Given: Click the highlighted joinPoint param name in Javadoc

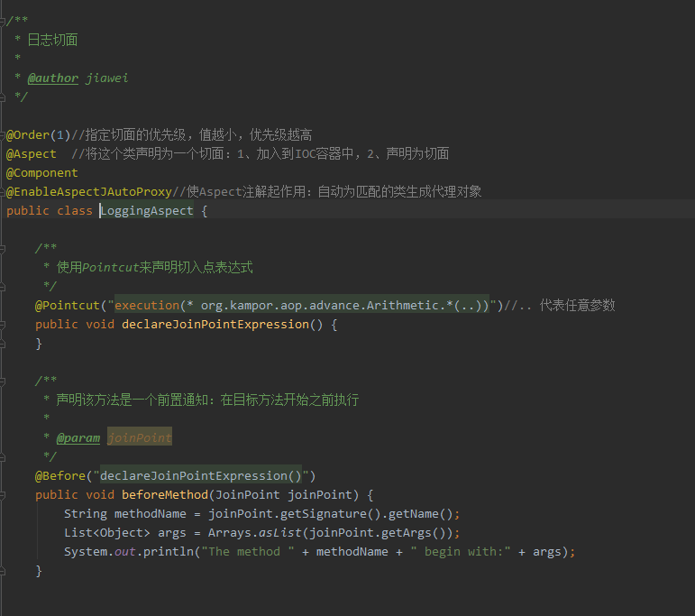Looking at the screenshot, I should (140, 437).
